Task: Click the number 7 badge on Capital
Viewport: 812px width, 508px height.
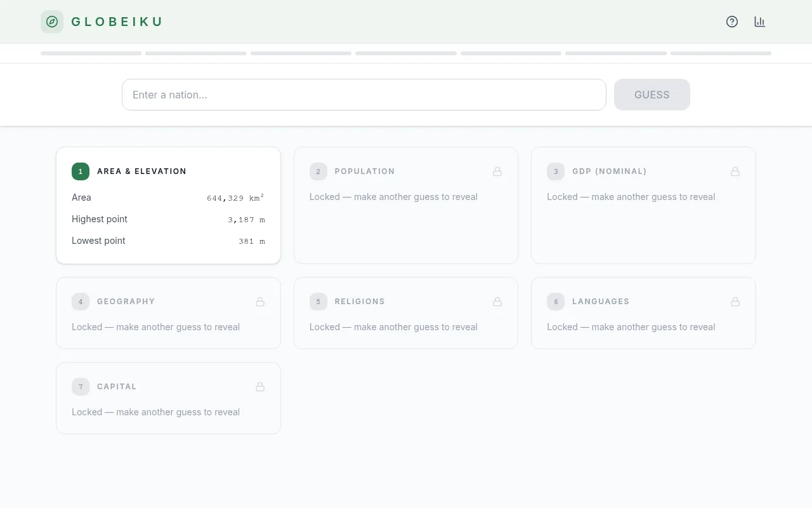Action: [x=81, y=387]
